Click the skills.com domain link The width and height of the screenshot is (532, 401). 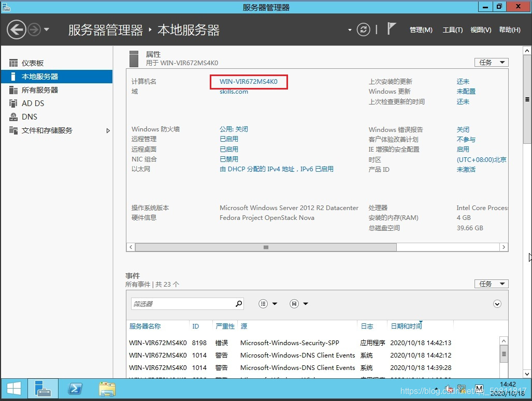point(234,92)
